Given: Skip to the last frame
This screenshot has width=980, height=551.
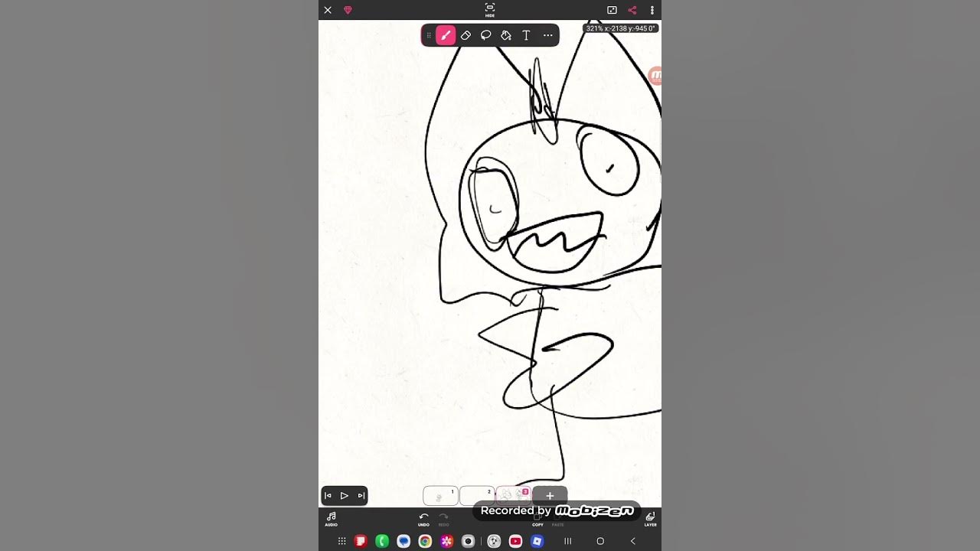Looking at the screenshot, I should (x=361, y=496).
